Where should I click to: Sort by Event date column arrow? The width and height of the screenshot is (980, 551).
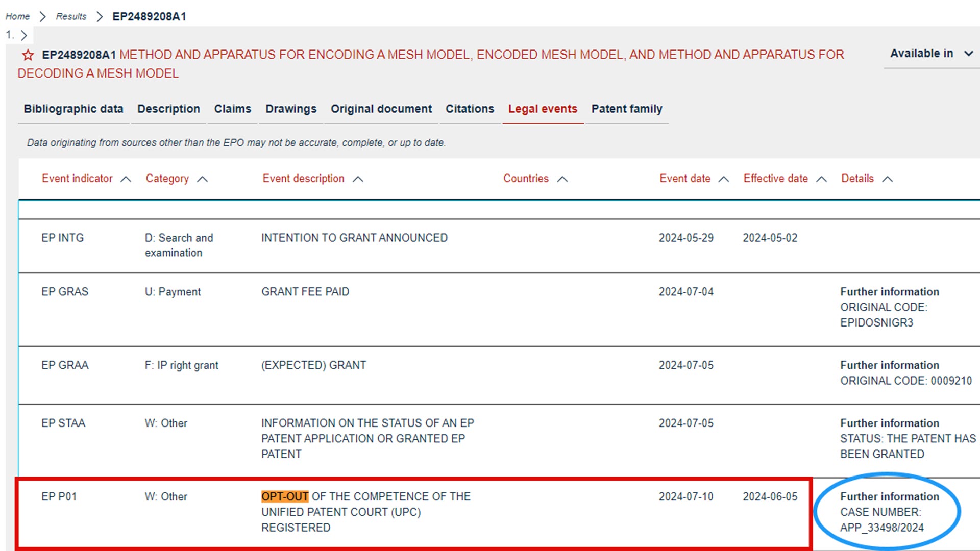[723, 179]
